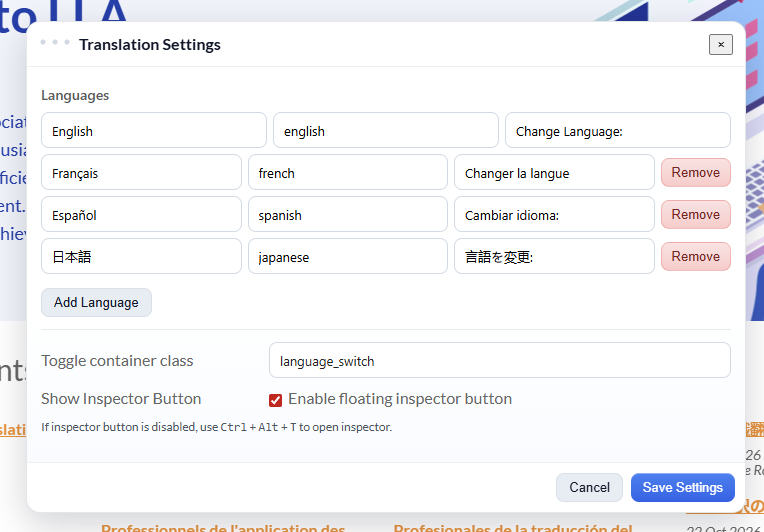Edit the Français name field
The image size is (764, 532).
click(141, 173)
